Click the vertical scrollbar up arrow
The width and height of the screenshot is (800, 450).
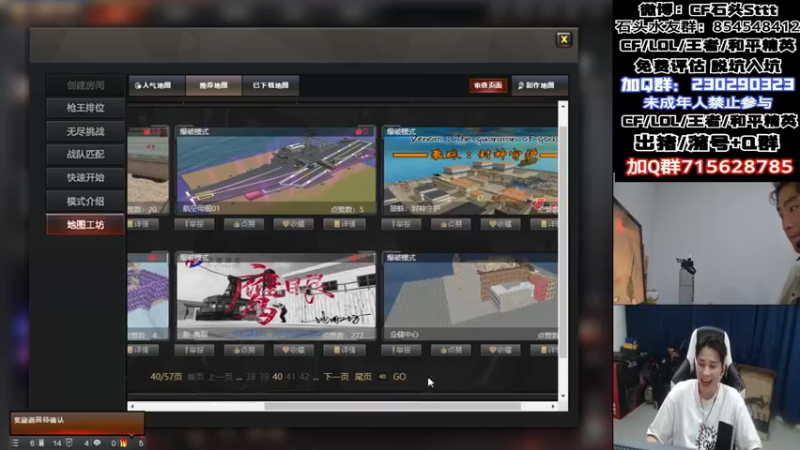coord(563,106)
